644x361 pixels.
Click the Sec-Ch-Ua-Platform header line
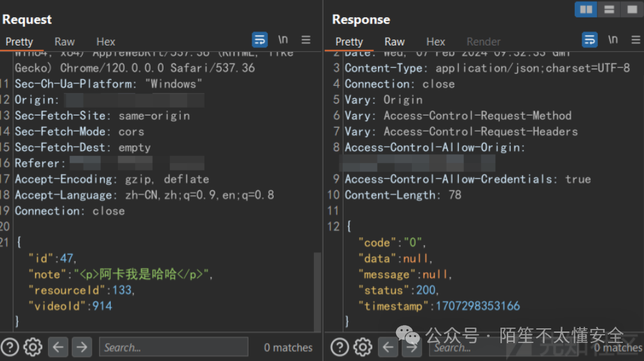108,84
